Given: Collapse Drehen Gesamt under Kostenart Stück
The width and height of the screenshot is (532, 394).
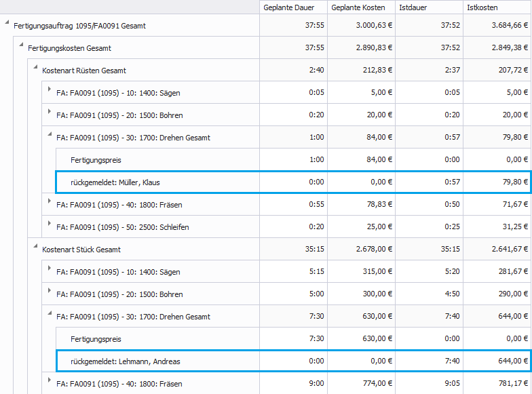Looking at the screenshot, I should pyautogui.click(x=50, y=315).
